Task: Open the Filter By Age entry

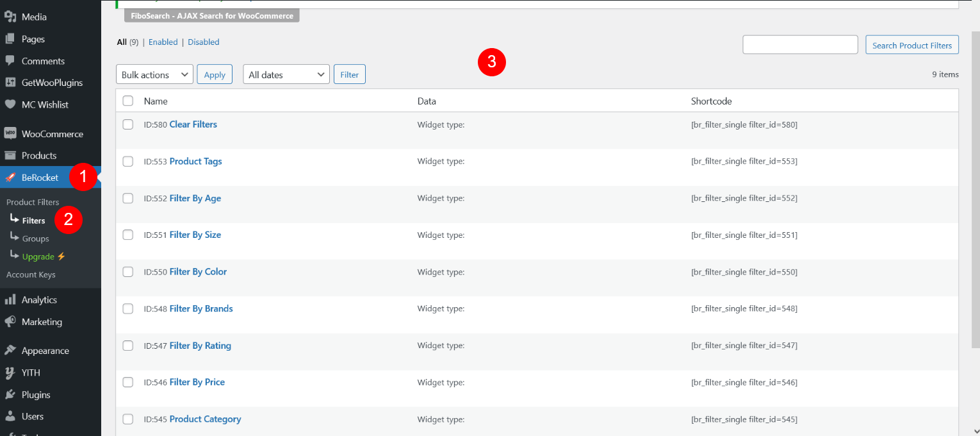Action: click(195, 198)
